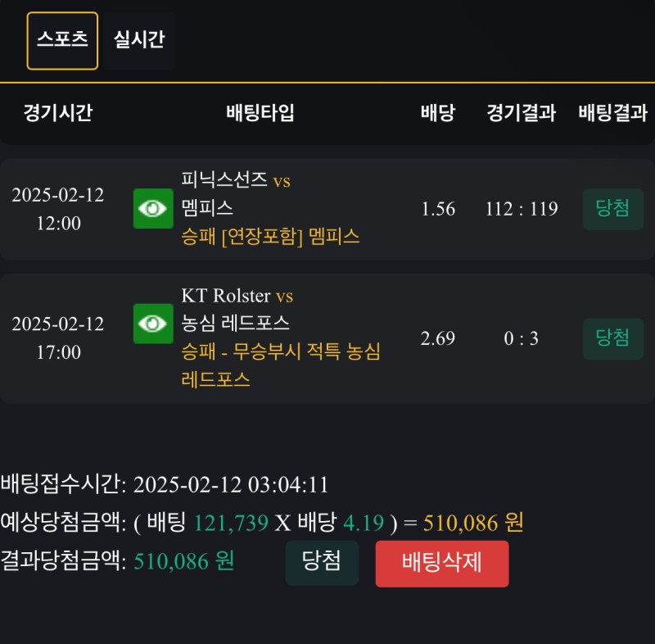Click the green 510,086 원 result amount
The height and width of the screenshot is (644, 655).
click(x=184, y=561)
